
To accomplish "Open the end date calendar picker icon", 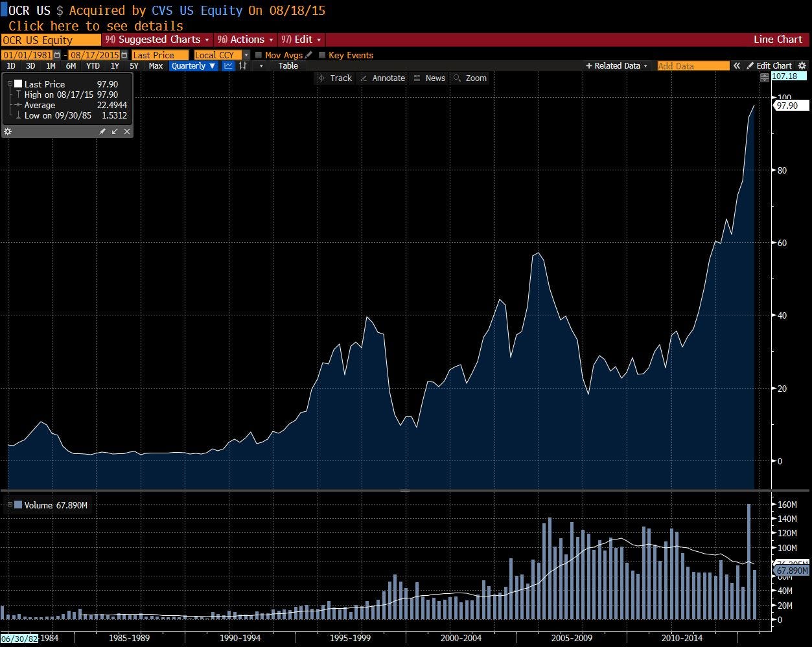I will click(x=124, y=55).
